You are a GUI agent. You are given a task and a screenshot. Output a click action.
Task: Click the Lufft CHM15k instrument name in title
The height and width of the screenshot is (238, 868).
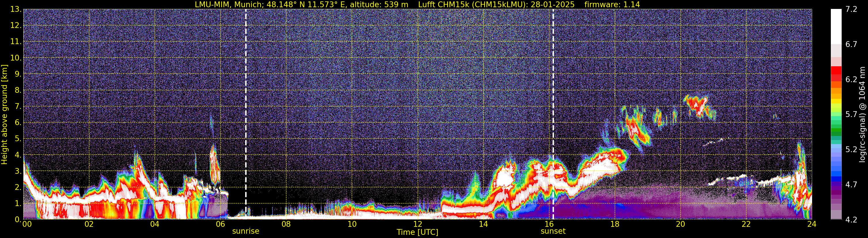coord(445,4)
